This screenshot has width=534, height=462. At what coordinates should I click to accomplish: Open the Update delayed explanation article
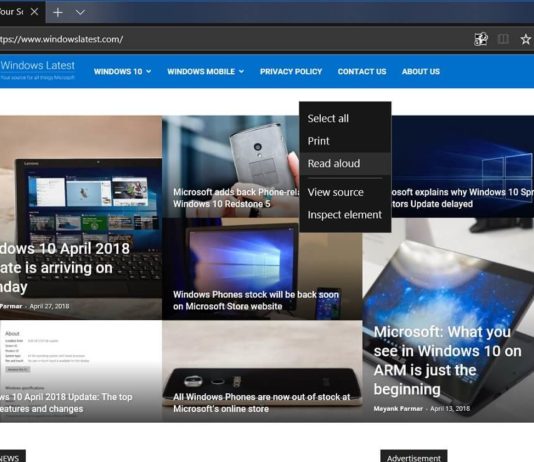pyautogui.click(x=462, y=198)
